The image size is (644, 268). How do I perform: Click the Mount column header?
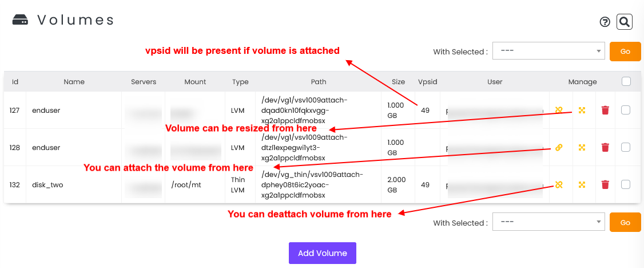click(195, 82)
